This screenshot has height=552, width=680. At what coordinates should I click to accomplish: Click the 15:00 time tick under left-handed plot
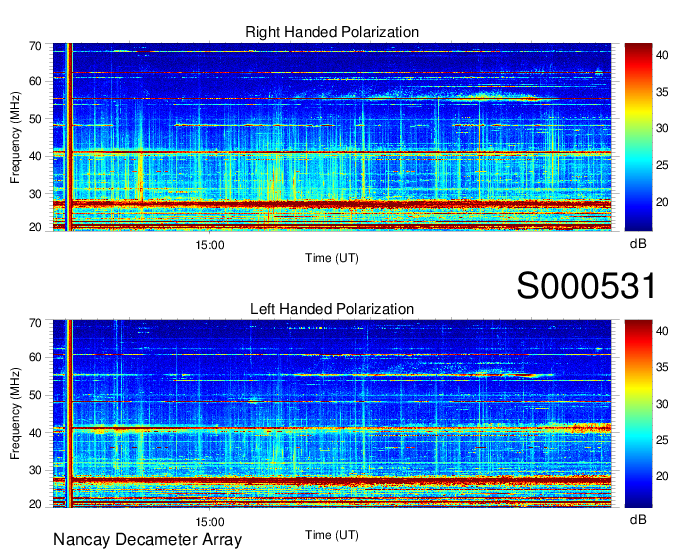point(210,522)
